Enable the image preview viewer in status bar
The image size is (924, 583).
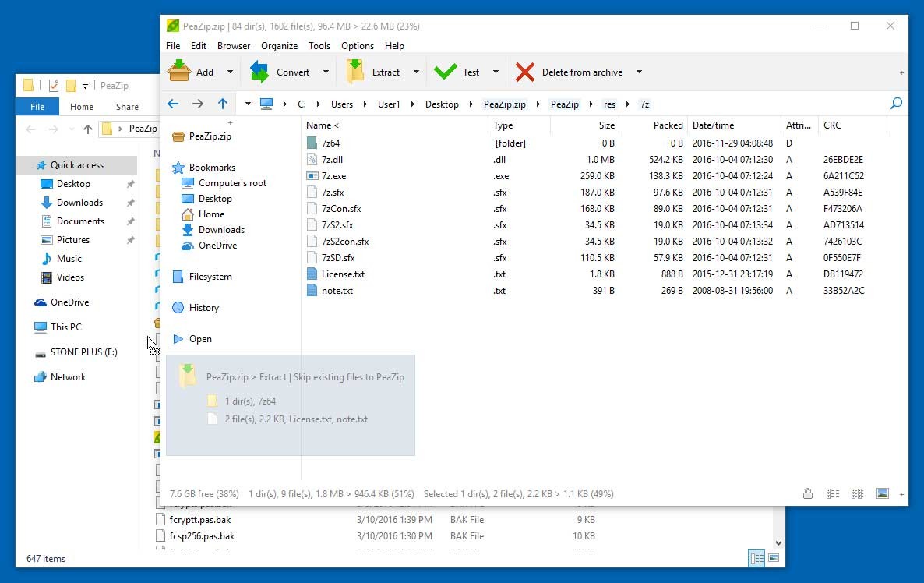point(882,493)
